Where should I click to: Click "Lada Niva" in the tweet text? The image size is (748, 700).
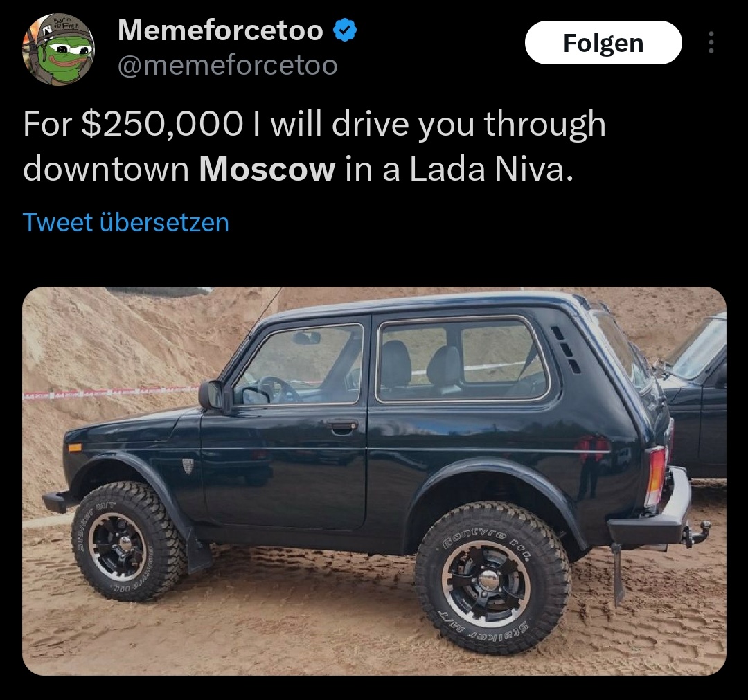[490, 169]
